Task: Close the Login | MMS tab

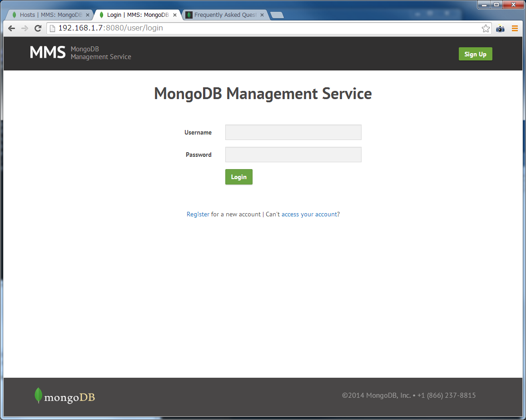Action: click(175, 15)
